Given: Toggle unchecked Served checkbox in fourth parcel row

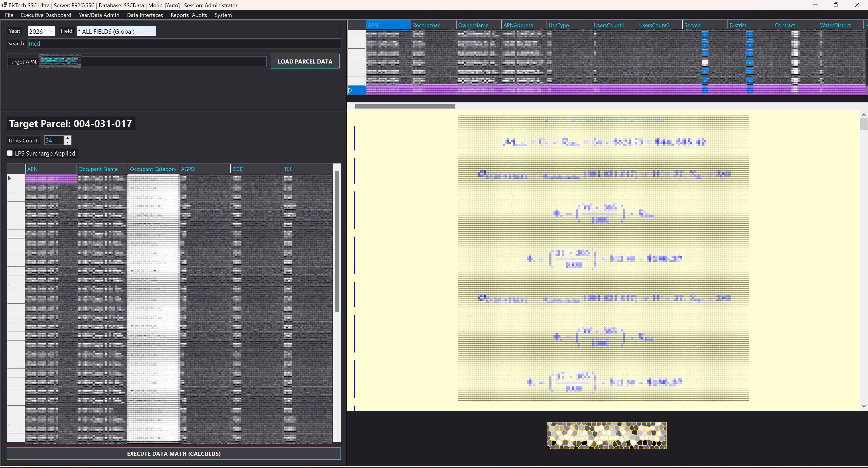Looking at the screenshot, I should [705, 62].
